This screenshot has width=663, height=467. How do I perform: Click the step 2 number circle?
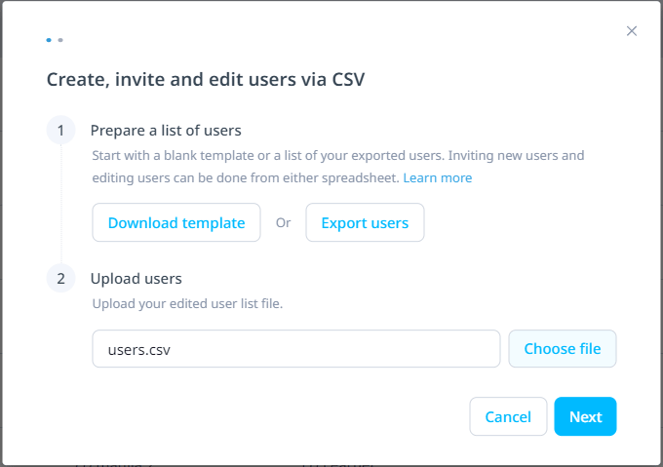pyautogui.click(x=61, y=278)
